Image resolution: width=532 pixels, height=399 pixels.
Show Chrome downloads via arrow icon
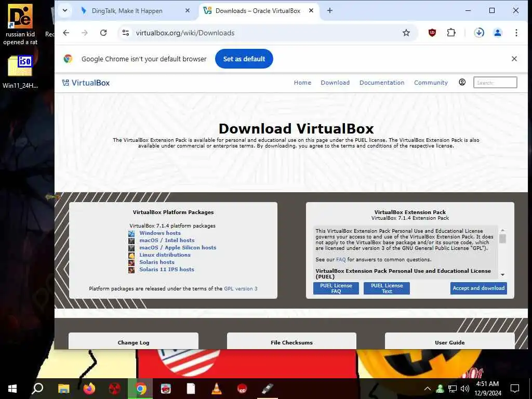point(479,33)
